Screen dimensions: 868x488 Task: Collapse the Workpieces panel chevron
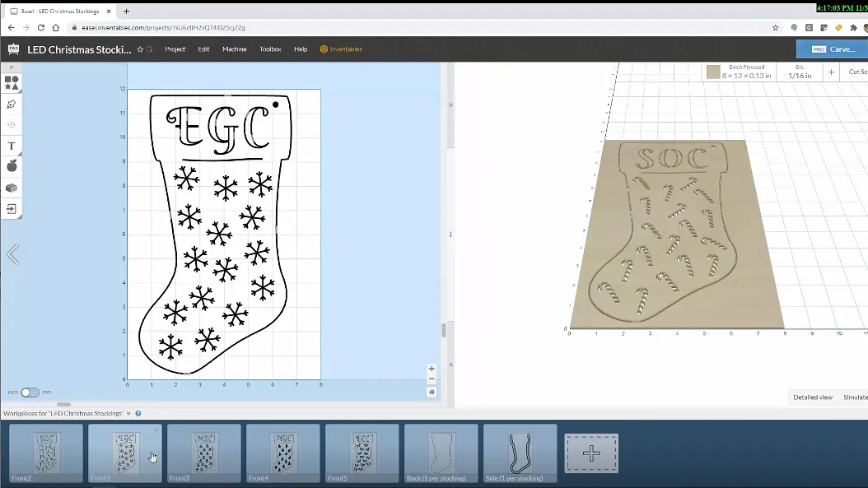click(128, 413)
